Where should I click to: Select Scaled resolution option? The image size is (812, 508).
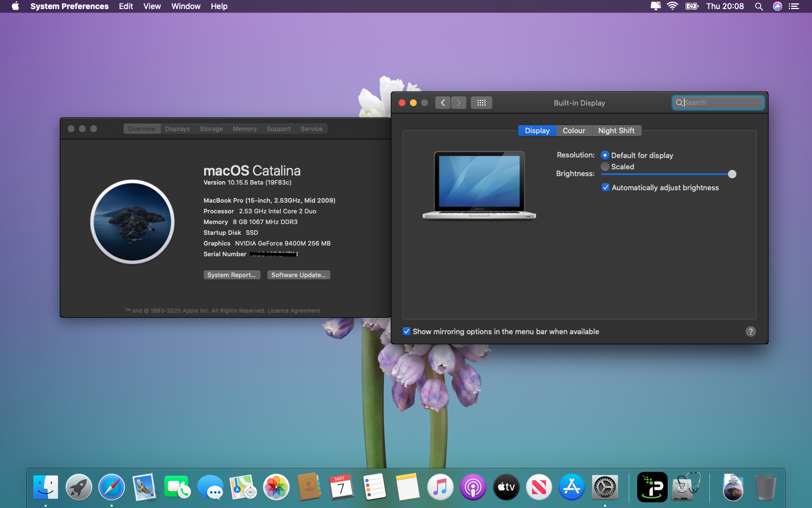(x=605, y=167)
